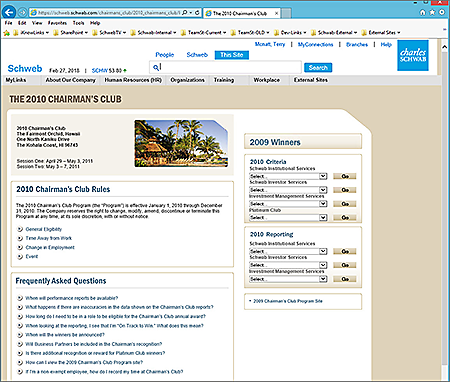Open Platinum Club select dropdown
Image resolution: width=450 pixels, height=382 pixels.
[x=288, y=217]
